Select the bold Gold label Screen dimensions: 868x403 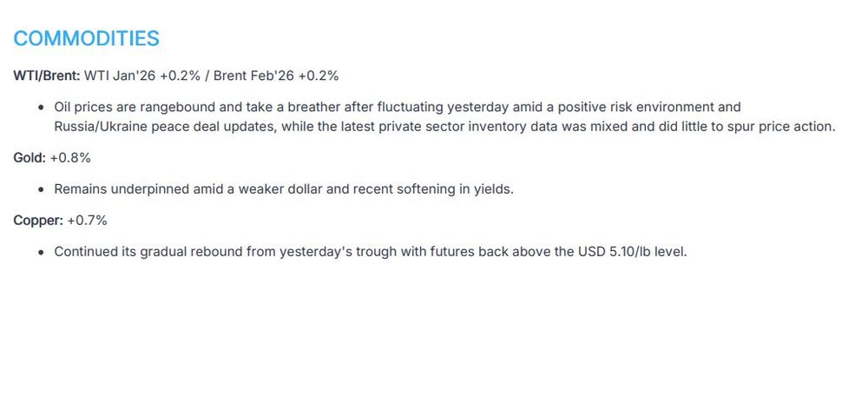click(30, 158)
